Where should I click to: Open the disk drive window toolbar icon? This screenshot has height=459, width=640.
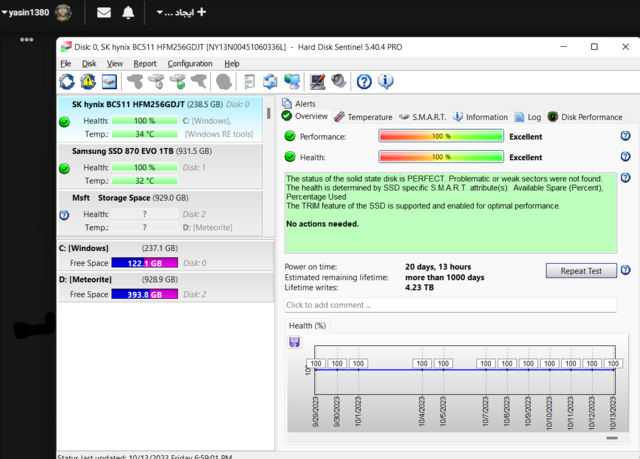pyautogui.click(x=109, y=82)
